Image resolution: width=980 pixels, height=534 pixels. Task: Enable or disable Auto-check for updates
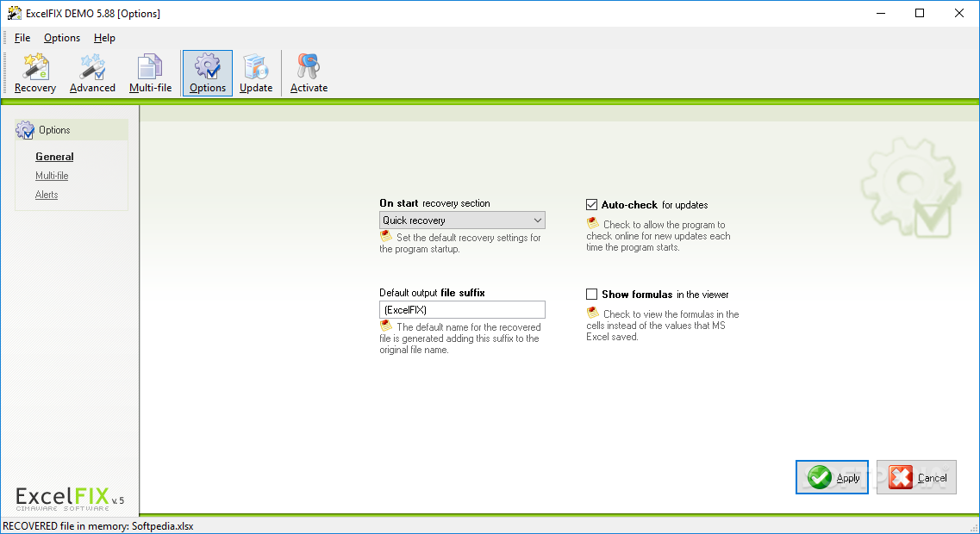[592, 204]
